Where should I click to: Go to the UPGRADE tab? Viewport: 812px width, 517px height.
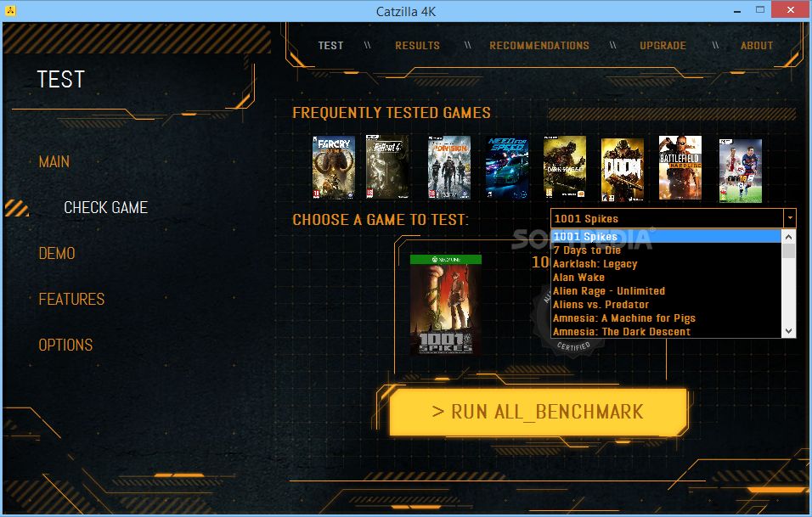click(663, 46)
